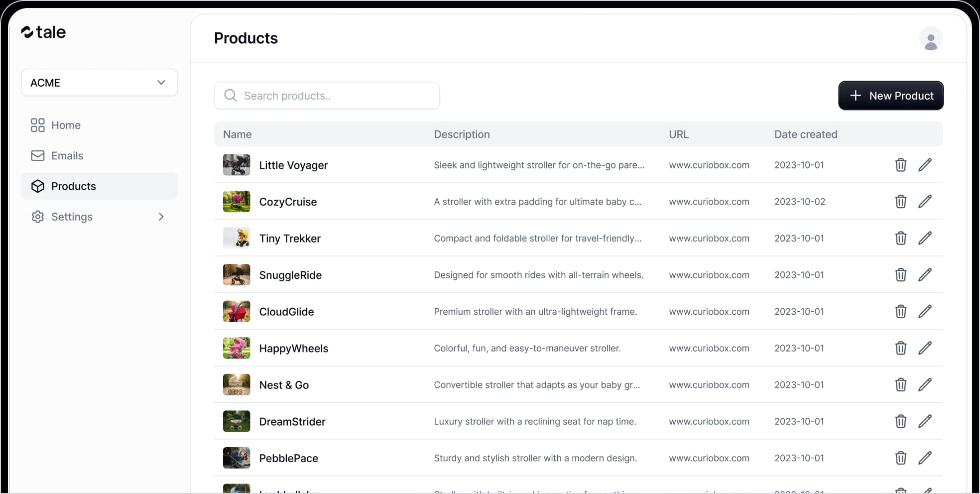
Task: Select the DreamStrider product name
Action: (x=292, y=422)
